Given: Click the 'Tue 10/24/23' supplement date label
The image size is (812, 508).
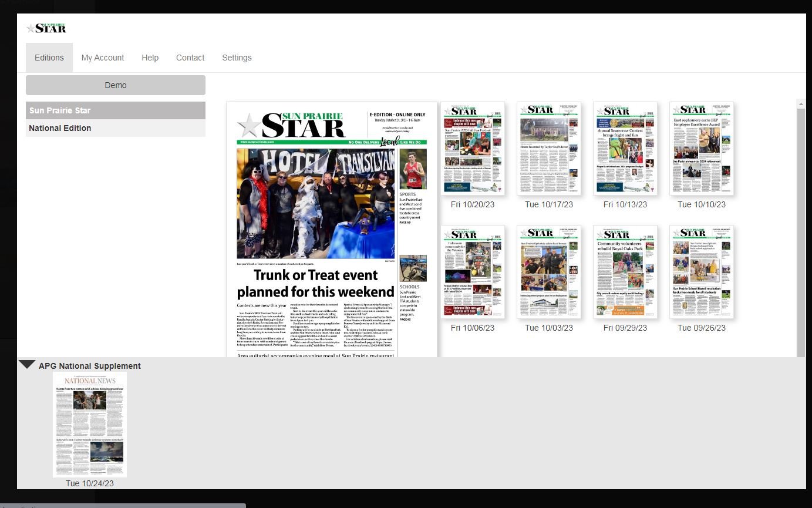Looking at the screenshot, I should 90,483.
